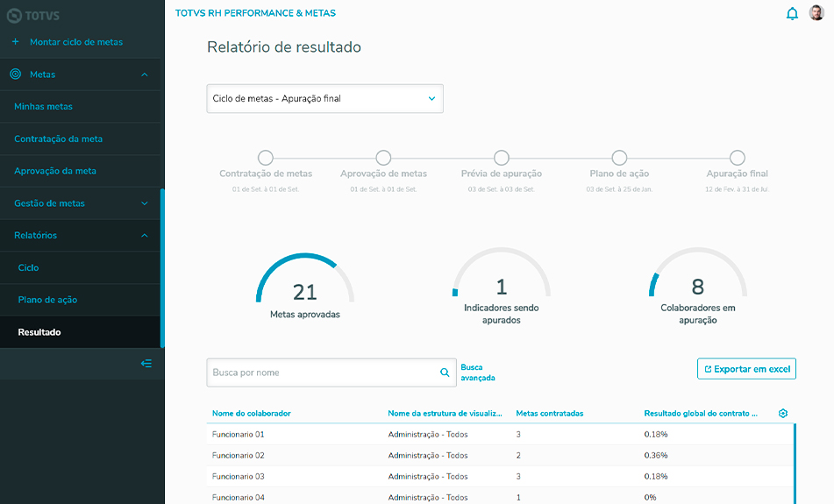
Task: Open Aprovação da meta
Action: point(80,171)
